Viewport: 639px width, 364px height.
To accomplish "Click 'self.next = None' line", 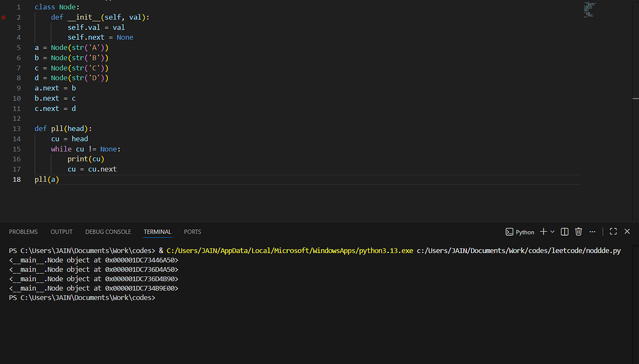I will pos(100,37).
